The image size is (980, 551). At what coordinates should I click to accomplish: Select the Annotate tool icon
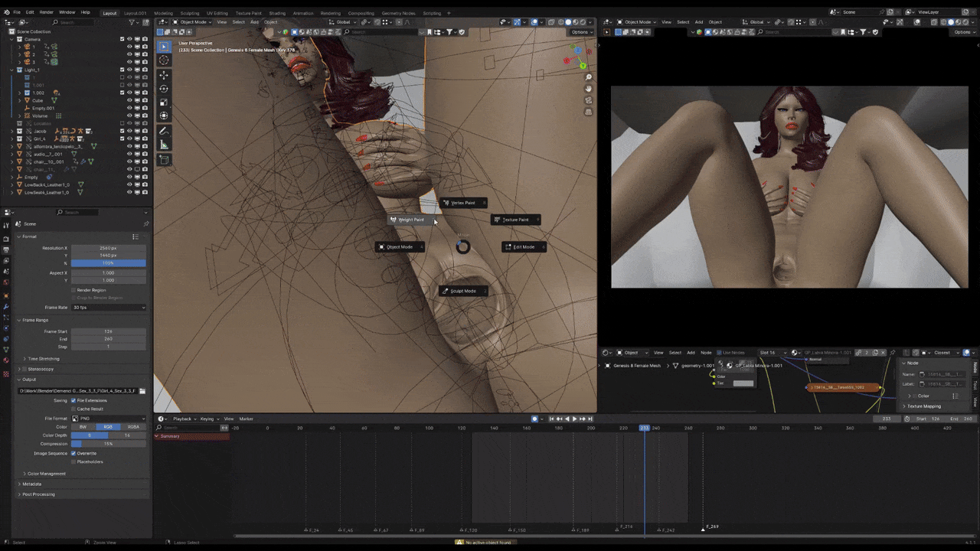coord(164,132)
